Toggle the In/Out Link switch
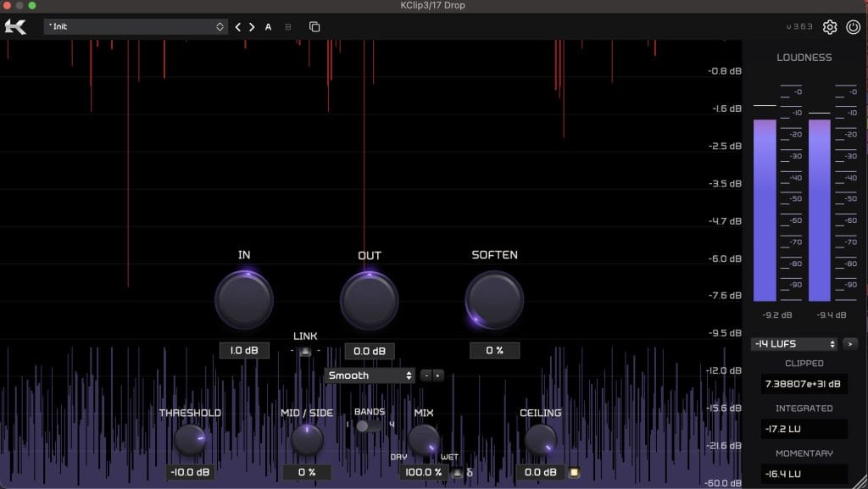 pyautogui.click(x=305, y=351)
